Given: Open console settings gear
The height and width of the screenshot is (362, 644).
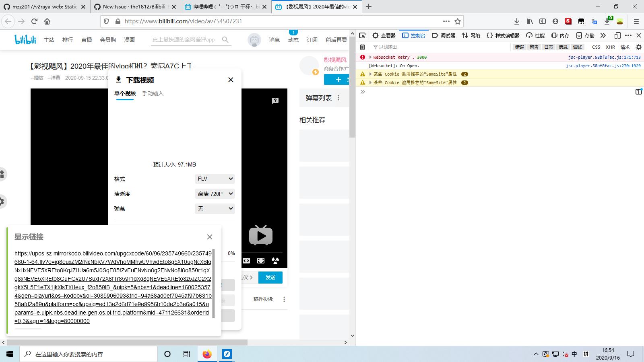Looking at the screenshot, I should pyautogui.click(x=638, y=47).
